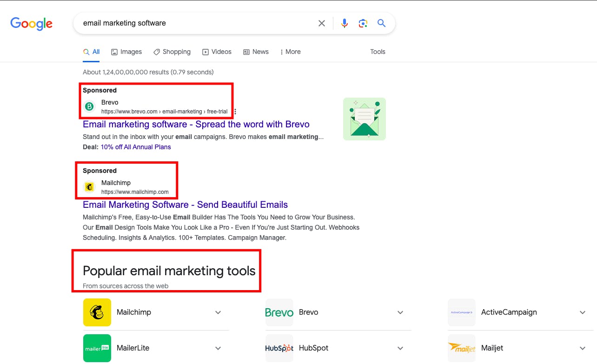Click the Brevo ad favicon
Viewport: 597px width, 364px height.
click(x=89, y=107)
